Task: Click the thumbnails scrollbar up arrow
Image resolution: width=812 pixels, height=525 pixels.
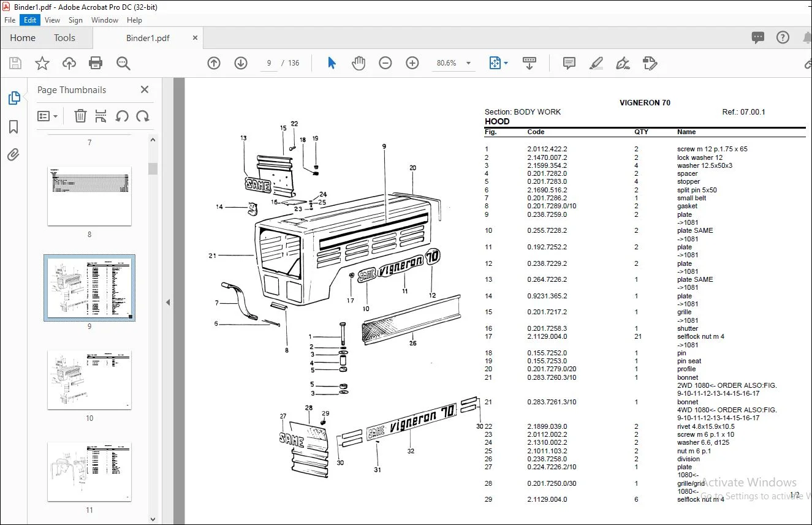Action: [x=153, y=140]
